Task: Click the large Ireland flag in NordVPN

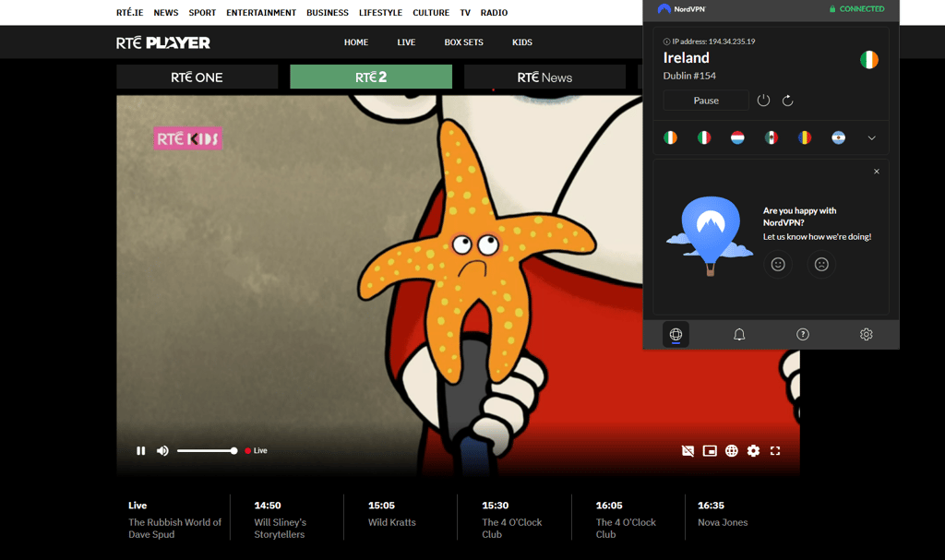Action: (x=869, y=60)
